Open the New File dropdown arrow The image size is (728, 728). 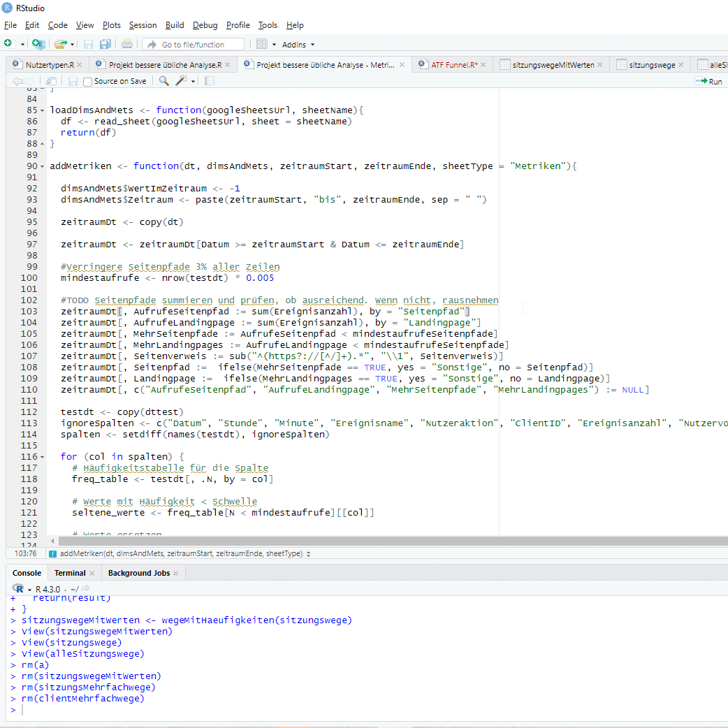click(22, 45)
